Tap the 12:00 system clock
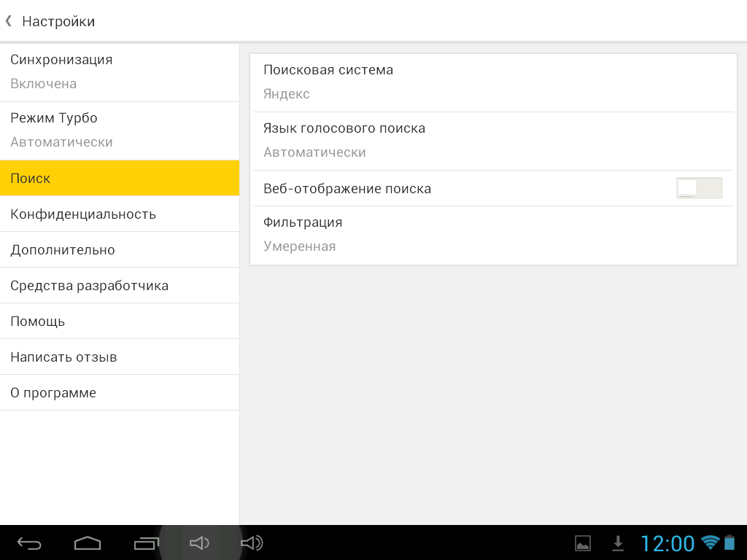The image size is (747, 560). (x=667, y=543)
